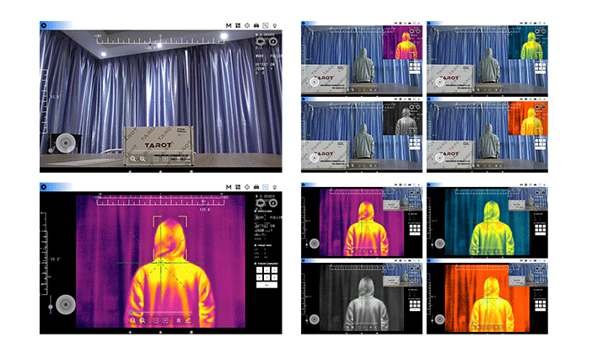Zoom out using magnifier on visible-light screen
The image size is (603, 364).
click(x=132, y=158)
